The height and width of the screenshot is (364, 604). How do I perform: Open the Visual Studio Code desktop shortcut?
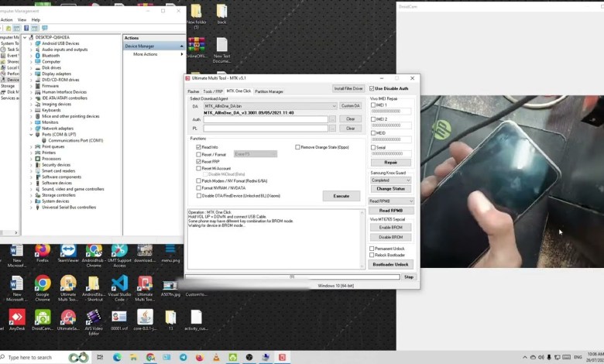[x=119, y=289]
